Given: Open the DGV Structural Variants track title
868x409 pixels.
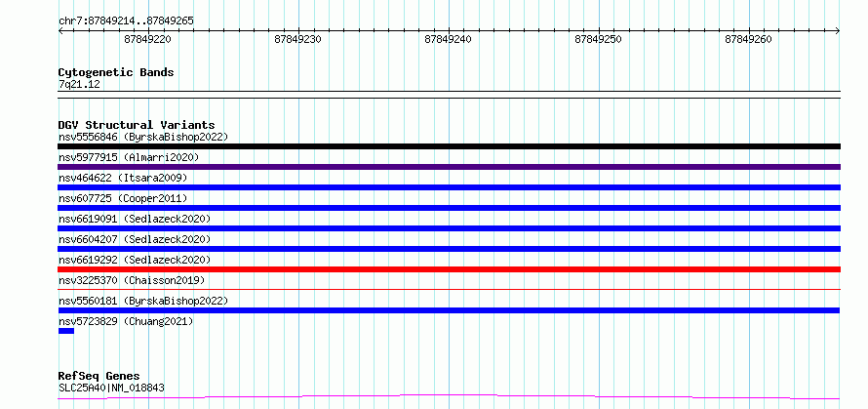Looking at the screenshot, I should 137,125.
